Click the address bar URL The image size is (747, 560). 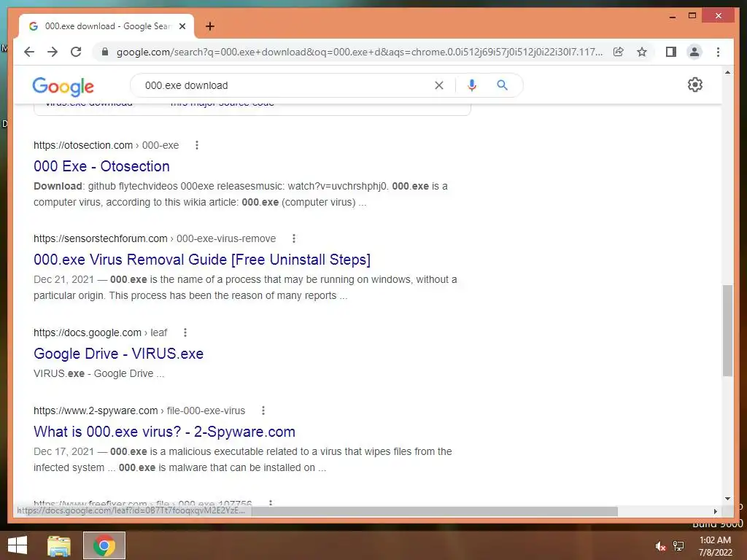tap(360, 52)
